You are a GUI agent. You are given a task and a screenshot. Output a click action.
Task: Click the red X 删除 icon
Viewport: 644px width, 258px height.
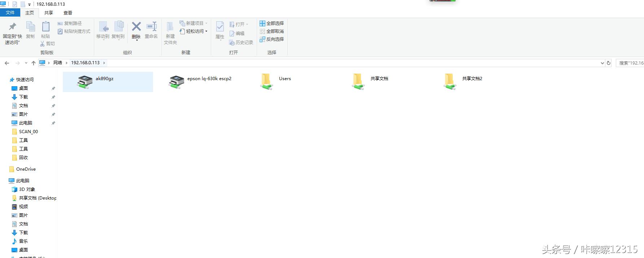click(x=136, y=26)
